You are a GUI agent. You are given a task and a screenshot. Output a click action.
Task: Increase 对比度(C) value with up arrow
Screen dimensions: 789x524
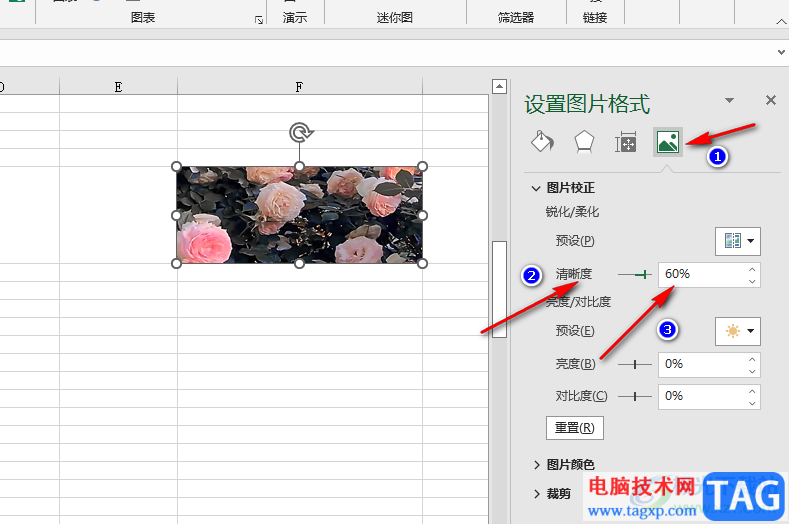752,391
